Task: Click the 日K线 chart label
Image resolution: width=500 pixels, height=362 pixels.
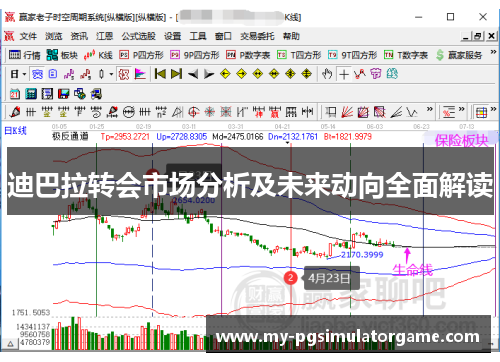Action: coord(15,131)
